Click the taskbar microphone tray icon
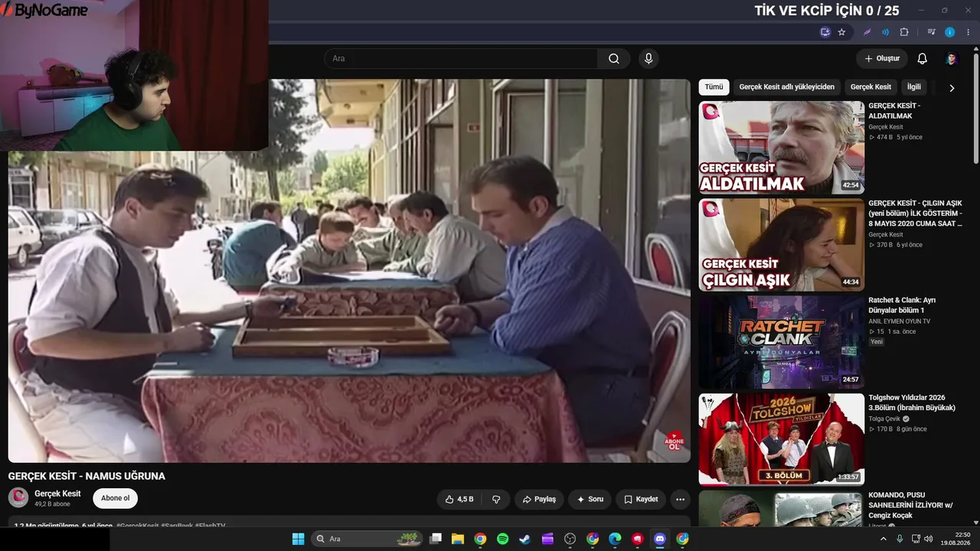Screen dimensions: 980x551 [900, 539]
